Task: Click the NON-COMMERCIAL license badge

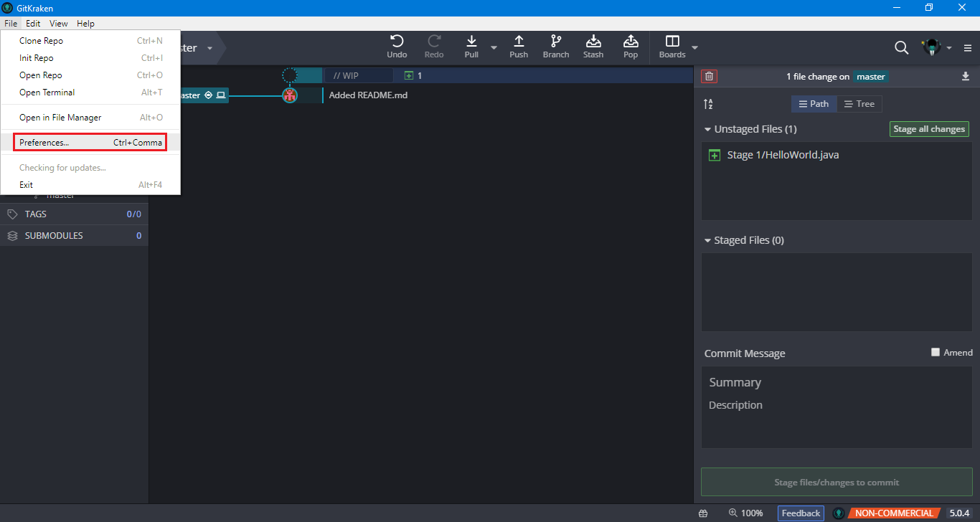Action: pos(894,513)
